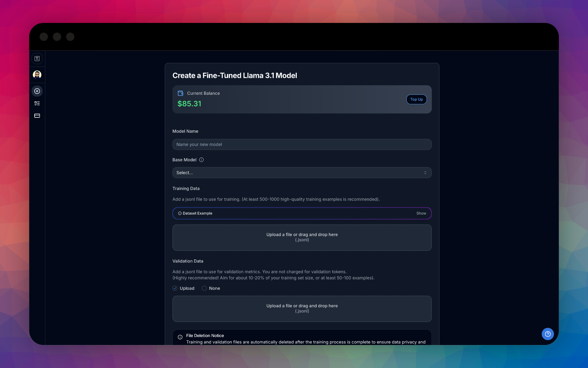
Task: Click the File Deletion Notice info icon
Action: (180, 337)
